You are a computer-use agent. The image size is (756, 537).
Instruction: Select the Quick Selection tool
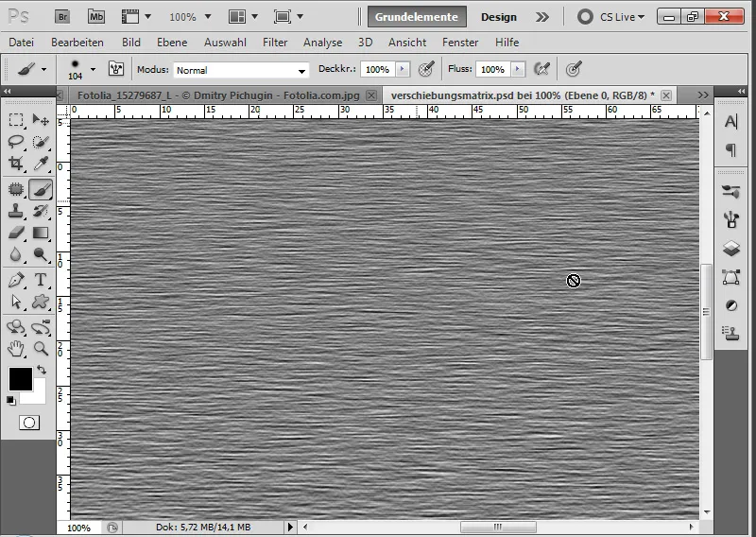coord(41,142)
